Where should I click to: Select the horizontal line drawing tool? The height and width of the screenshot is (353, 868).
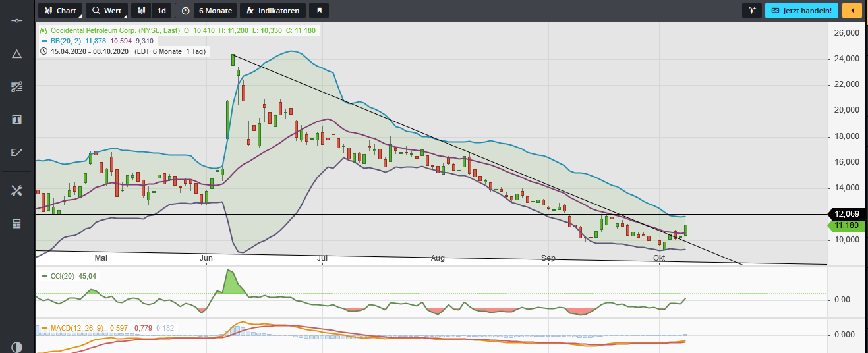[17, 21]
